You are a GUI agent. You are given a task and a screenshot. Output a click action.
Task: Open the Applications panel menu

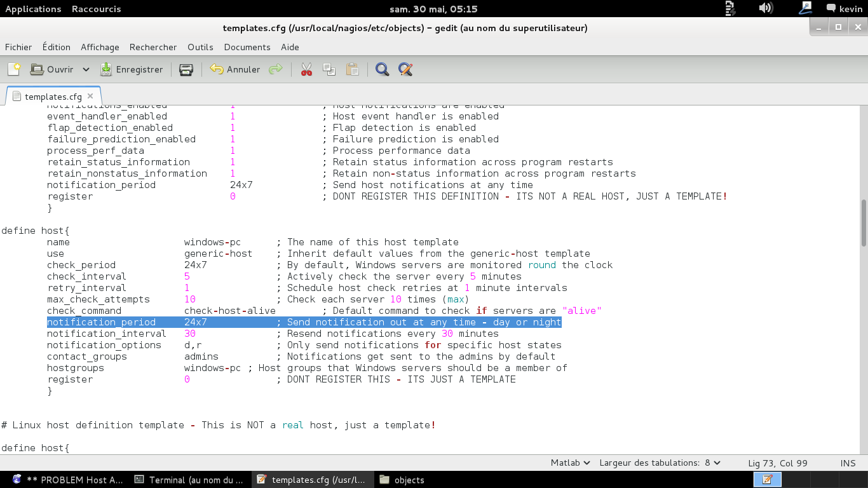coord(33,9)
